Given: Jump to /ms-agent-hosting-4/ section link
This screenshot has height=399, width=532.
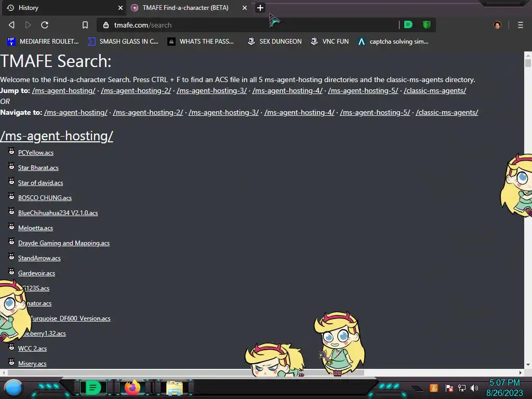Looking at the screenshot, I should click(287, 90).
